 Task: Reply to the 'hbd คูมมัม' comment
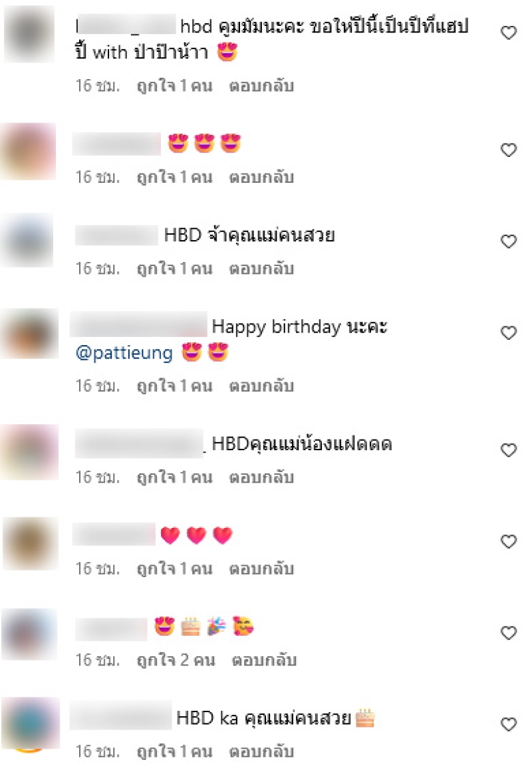pyautogui.click(x=261, y=86)
